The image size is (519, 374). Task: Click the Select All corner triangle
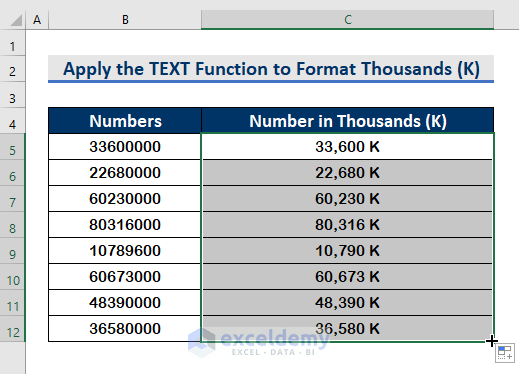point(16,20)
